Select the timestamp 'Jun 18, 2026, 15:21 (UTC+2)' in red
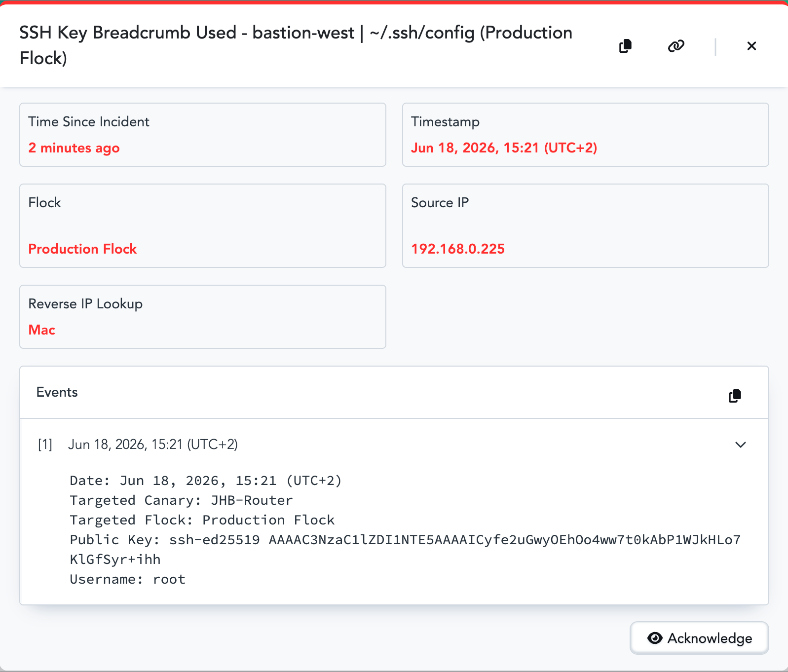Viewport: 788px width, 672px height. coord(504,148)
